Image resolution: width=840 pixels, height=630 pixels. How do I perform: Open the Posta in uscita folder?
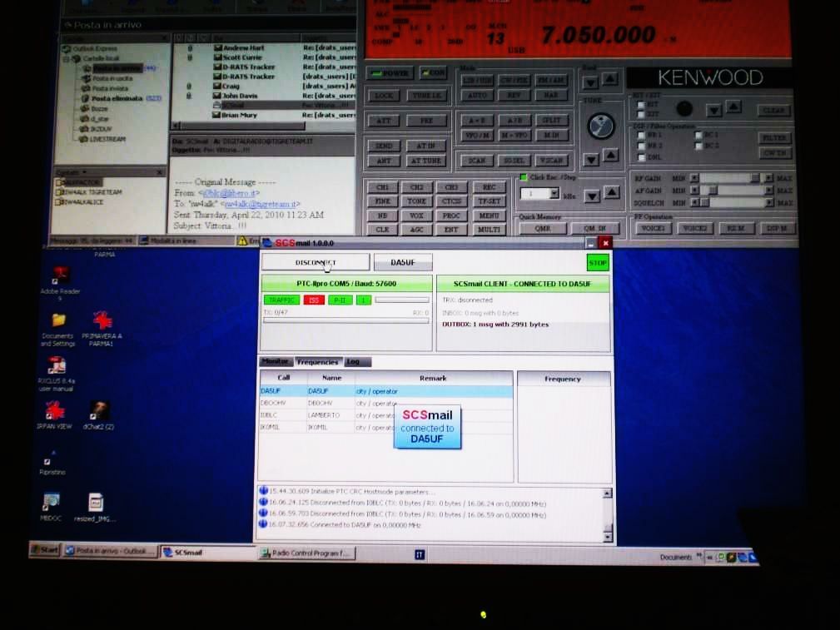pyautogui.click(x=112, y=78)
